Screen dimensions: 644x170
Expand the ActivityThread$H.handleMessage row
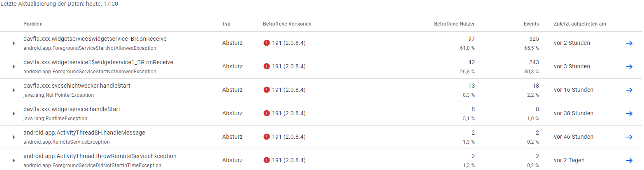[x=14, y=137]
